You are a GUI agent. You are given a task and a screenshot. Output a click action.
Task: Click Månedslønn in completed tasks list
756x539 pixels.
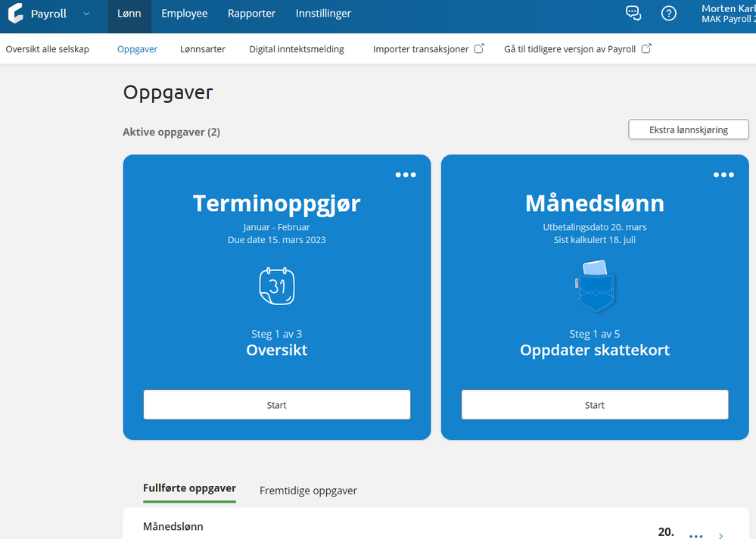(x=173, y=526)
